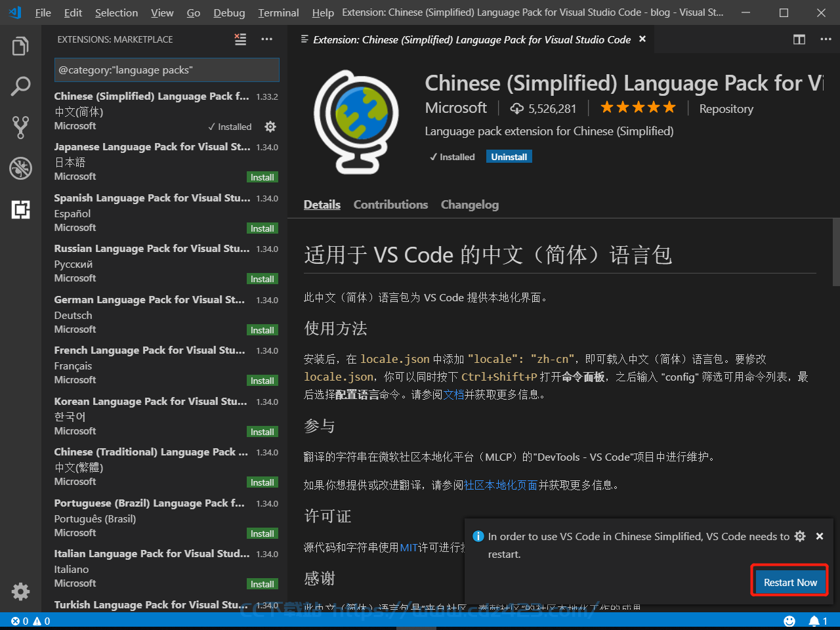840x630 pixels.
Task: Open notification settings gear
Action: click(800, 536)
